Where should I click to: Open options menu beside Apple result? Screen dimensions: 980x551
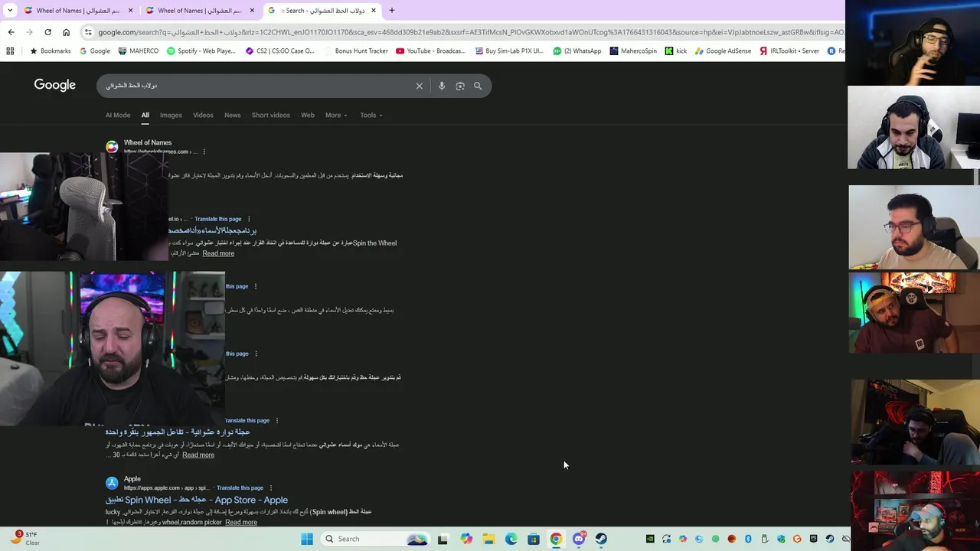[x=270, y=487]
